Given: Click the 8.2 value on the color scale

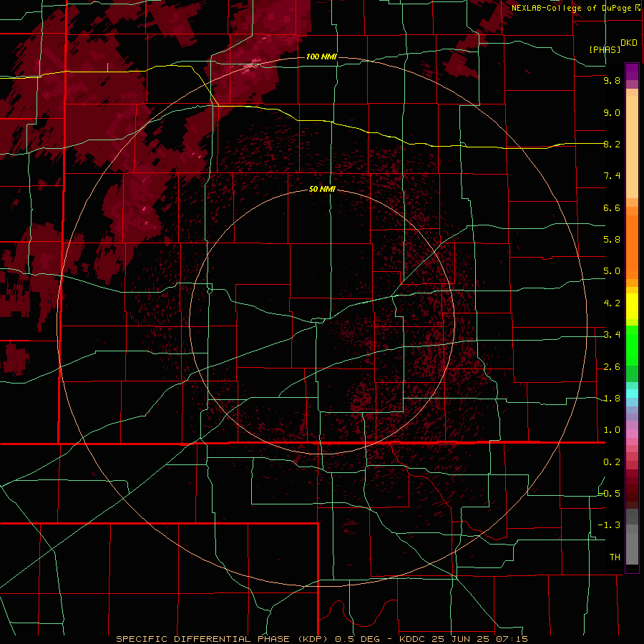Looking at the screenshot, I should pyautogui.click(x=612, y=144).
